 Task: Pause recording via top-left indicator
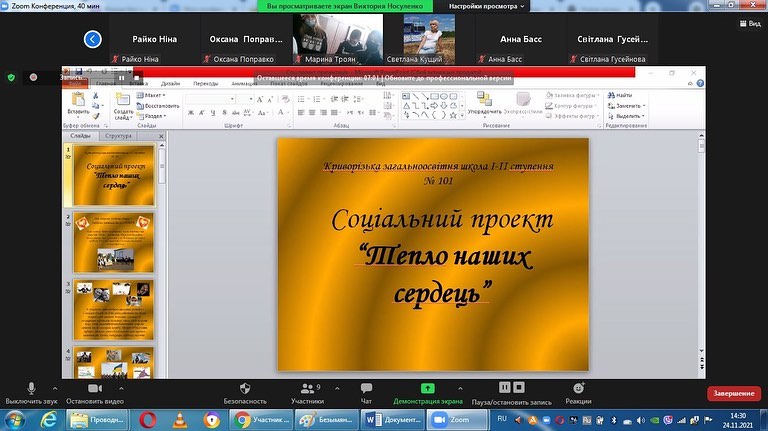point(121,77)
